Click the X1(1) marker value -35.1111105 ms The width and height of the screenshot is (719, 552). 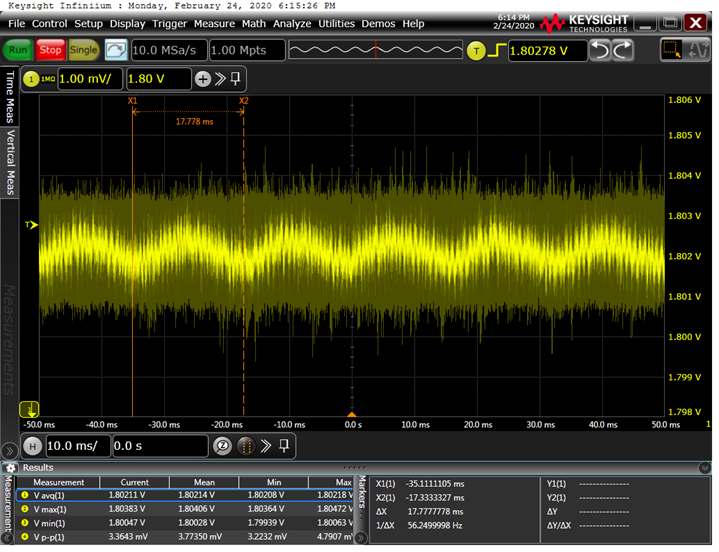435,484
